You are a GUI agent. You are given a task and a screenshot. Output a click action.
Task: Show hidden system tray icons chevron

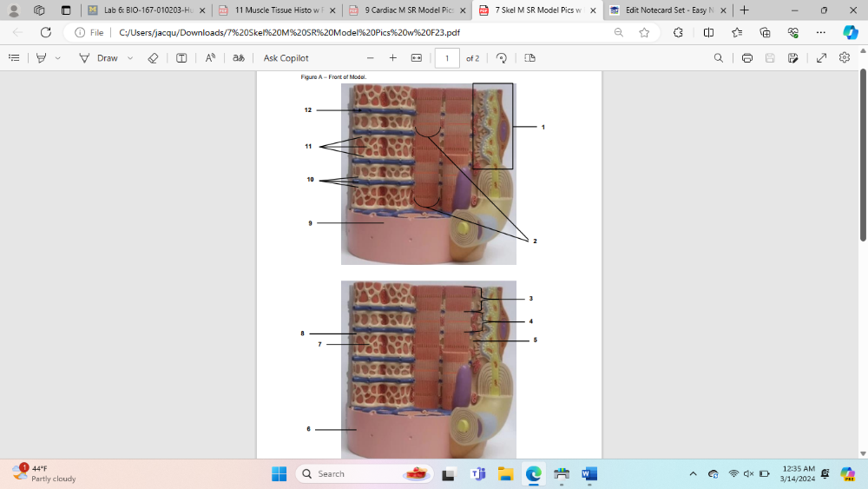[693, 474]
